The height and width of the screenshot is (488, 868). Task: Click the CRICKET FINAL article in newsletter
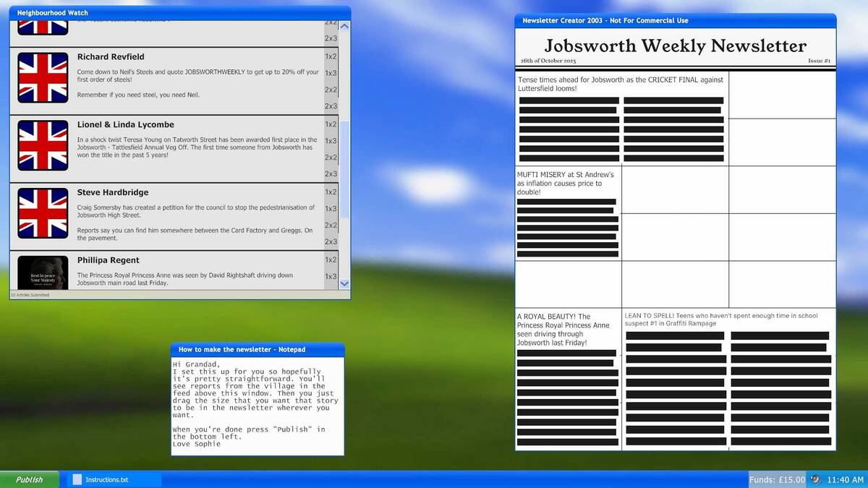tap(621, 119)
